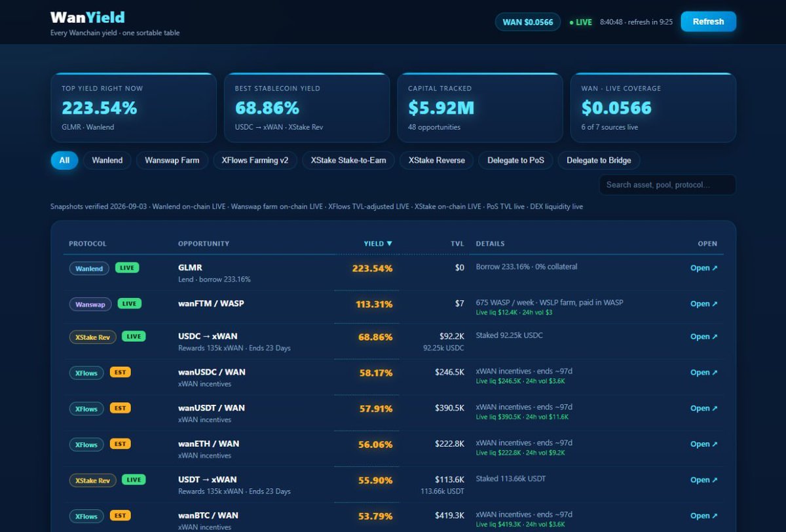Click the Wanswap protocol badge
Viewport: 786px width, 532px height.
pos(90,304)
